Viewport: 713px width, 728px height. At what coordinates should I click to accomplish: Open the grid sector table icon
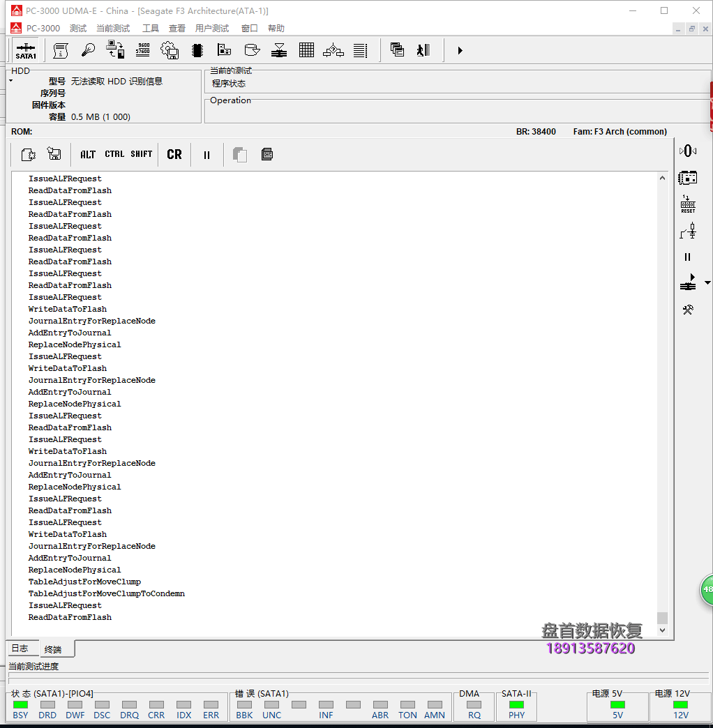(306, 50)
